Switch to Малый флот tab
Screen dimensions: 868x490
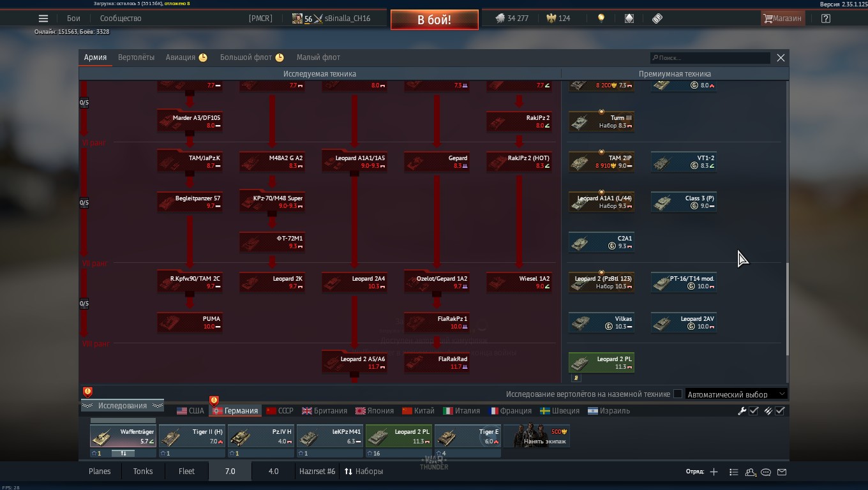point(318,57)
